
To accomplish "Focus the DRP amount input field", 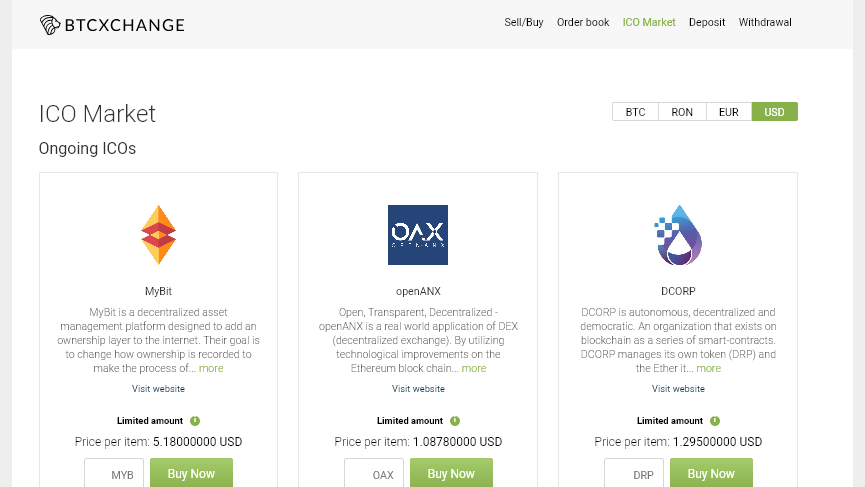I will pyautogui.click(x=634, y=474).
